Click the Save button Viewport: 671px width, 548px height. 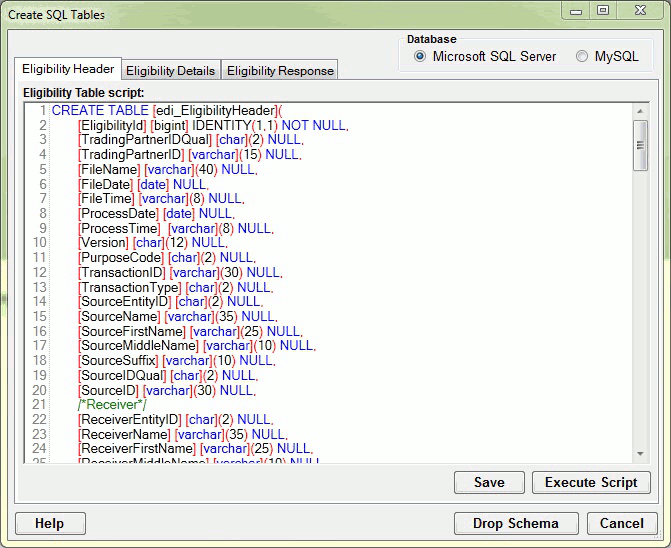[x=489, y=482]
